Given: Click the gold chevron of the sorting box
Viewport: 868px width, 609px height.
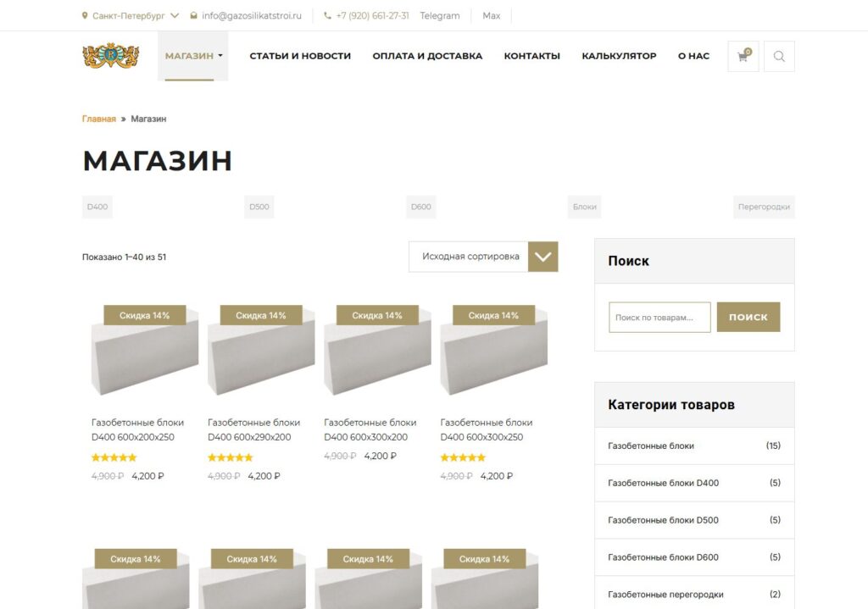Looking at the screenshot, I should pos(543,257).
